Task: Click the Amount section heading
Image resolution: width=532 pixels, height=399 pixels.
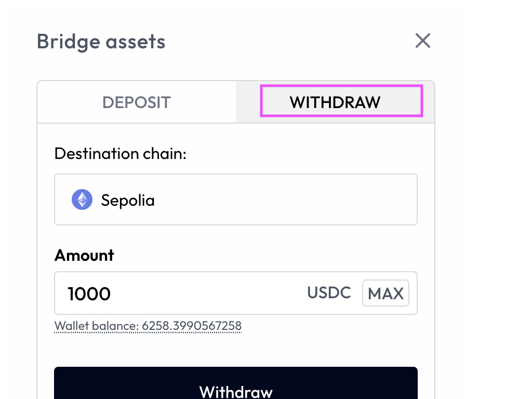Action: point(84,255)
